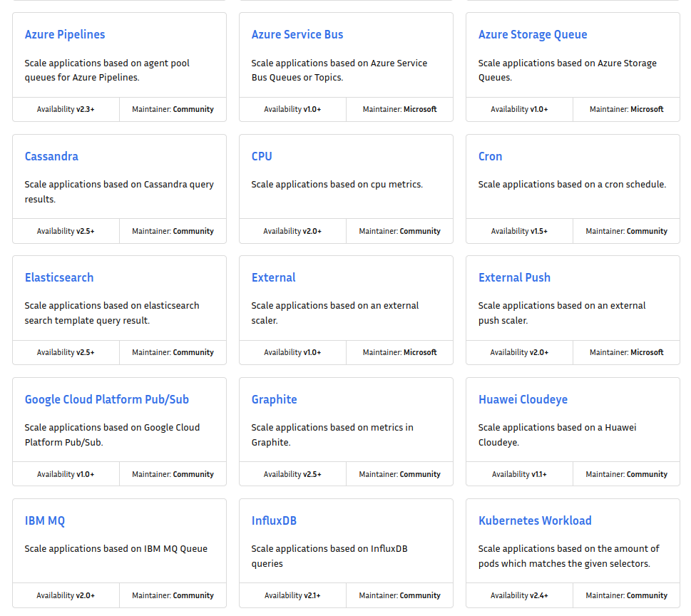Click Availability v2.0+ on IBM MQ card
Viewport: 691px width, 616px height.
(66, 595)
